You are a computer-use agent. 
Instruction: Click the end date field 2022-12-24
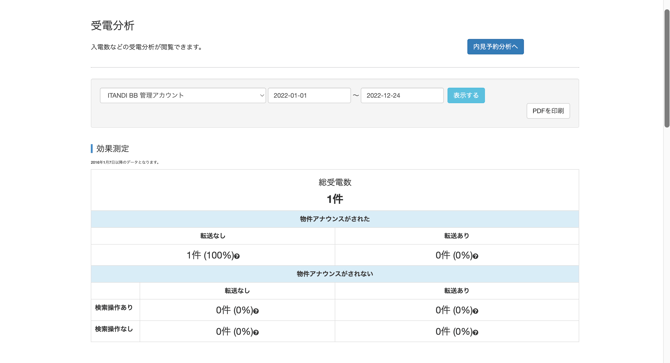tap(402, 96)
